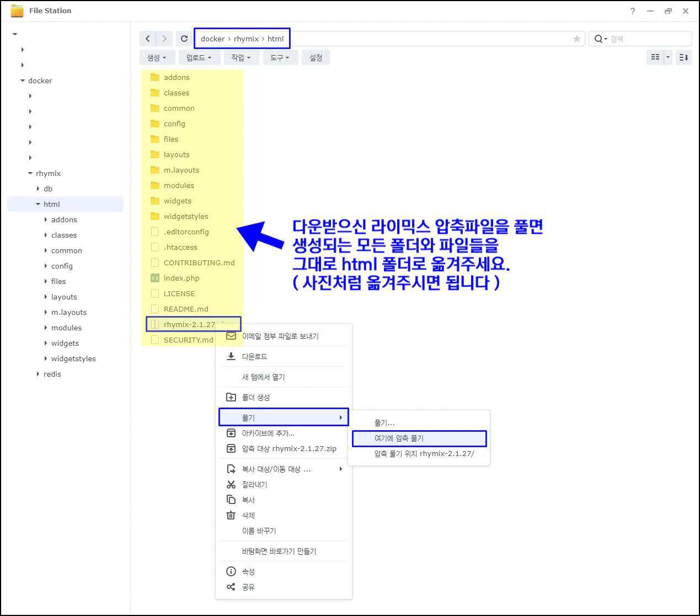This screenshot has height=616, width=700.
Task: Click the scissors icon for 잘라내기
Action: tap(231, 484)
